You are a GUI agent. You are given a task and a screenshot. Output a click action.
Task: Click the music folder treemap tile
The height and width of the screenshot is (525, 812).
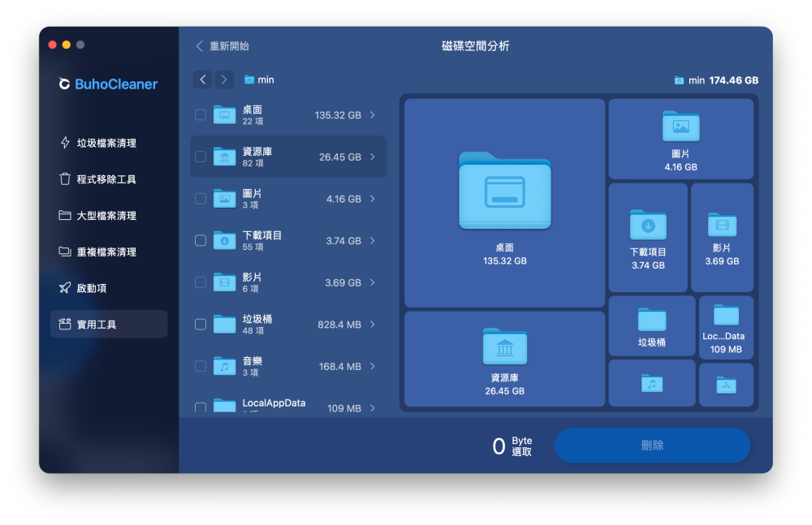[x=652, y=385]
